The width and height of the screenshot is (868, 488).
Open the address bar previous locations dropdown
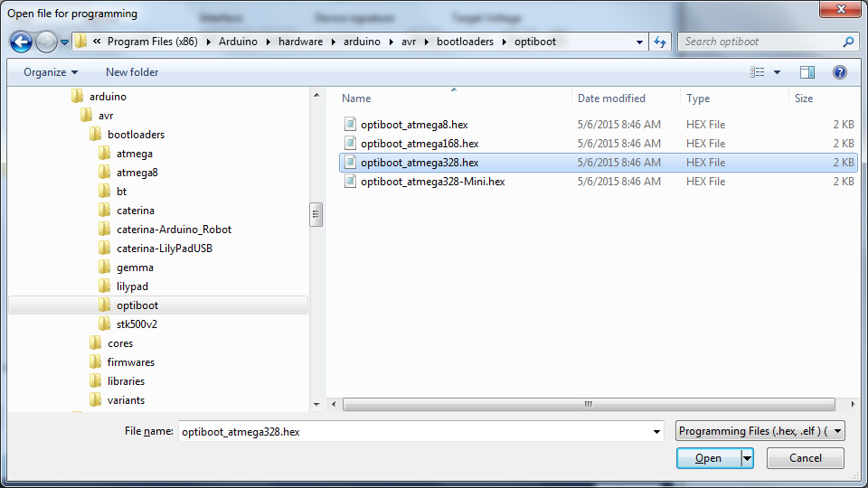point(639,42)
